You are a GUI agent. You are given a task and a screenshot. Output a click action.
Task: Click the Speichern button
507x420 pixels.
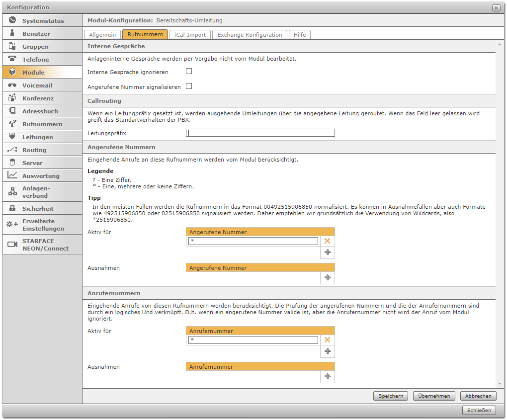tap(390, 396)
